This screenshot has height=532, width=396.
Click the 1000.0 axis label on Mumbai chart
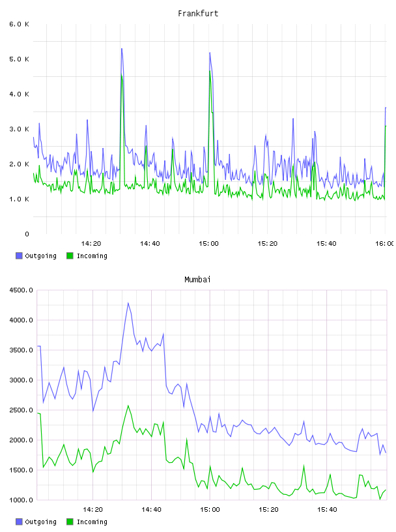point(21,500)
